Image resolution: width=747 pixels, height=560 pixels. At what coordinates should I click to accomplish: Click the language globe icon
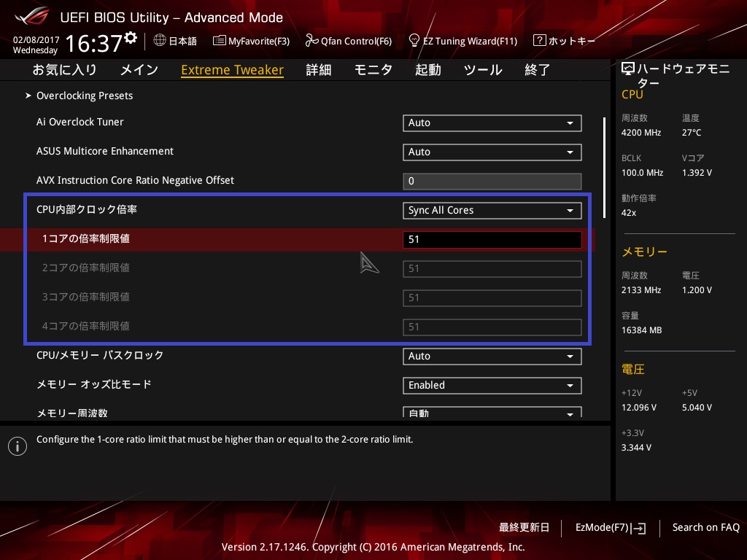tap(160, 41)
